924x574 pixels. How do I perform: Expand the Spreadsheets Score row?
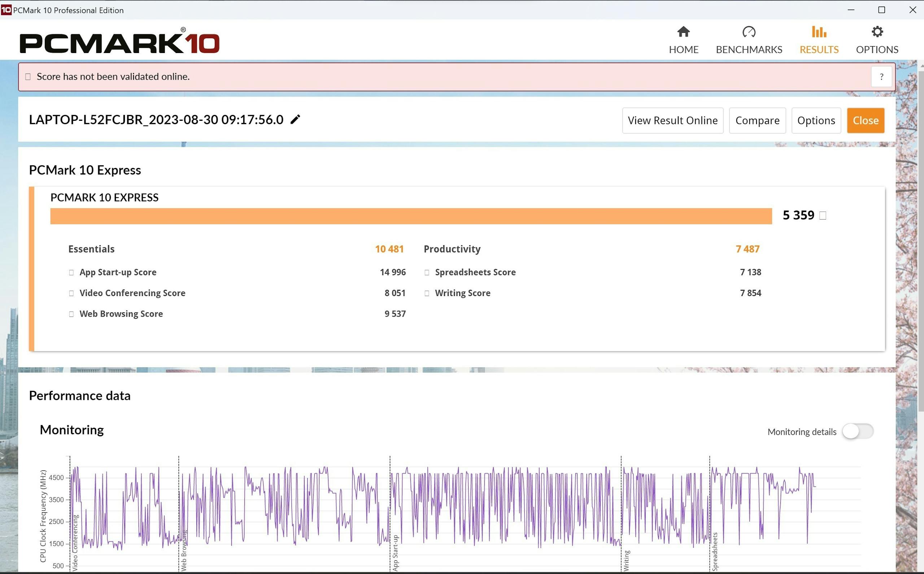click(427, 273)
